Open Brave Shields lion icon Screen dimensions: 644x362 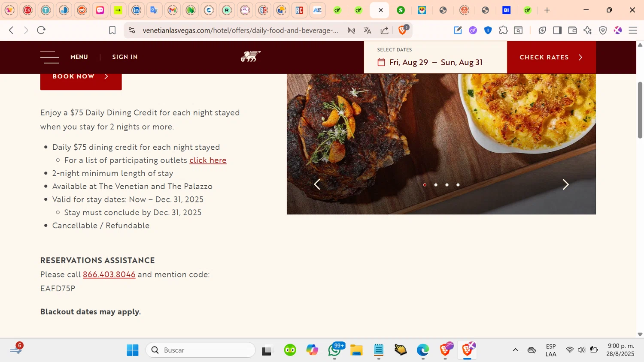403,30
